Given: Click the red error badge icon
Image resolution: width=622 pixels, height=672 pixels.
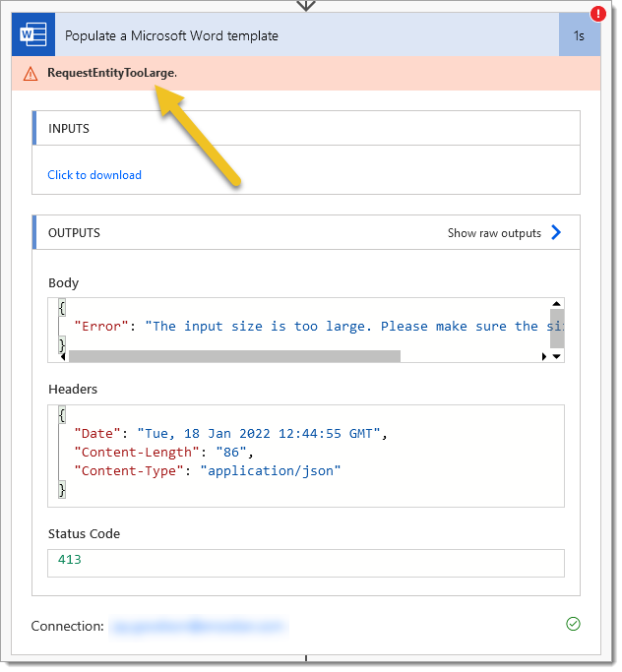Looking at the screenshot, I should pyautogui.click(x=597, y=14).
